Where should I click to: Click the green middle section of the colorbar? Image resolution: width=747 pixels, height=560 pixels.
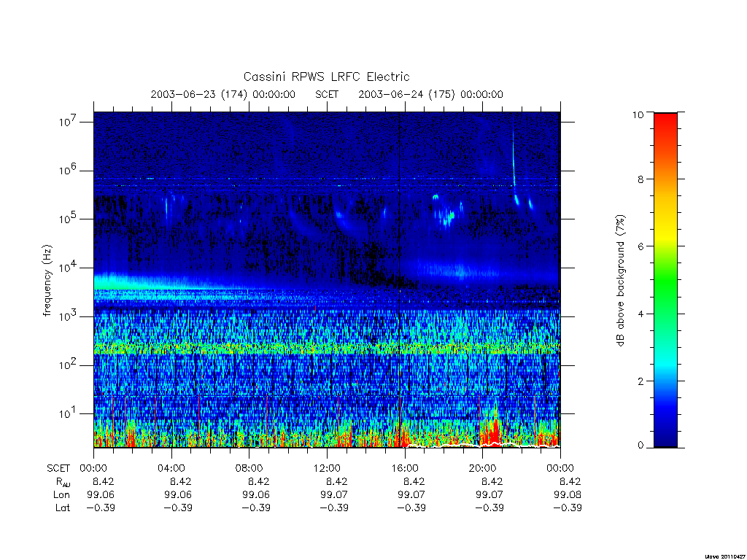click(665, 281)
